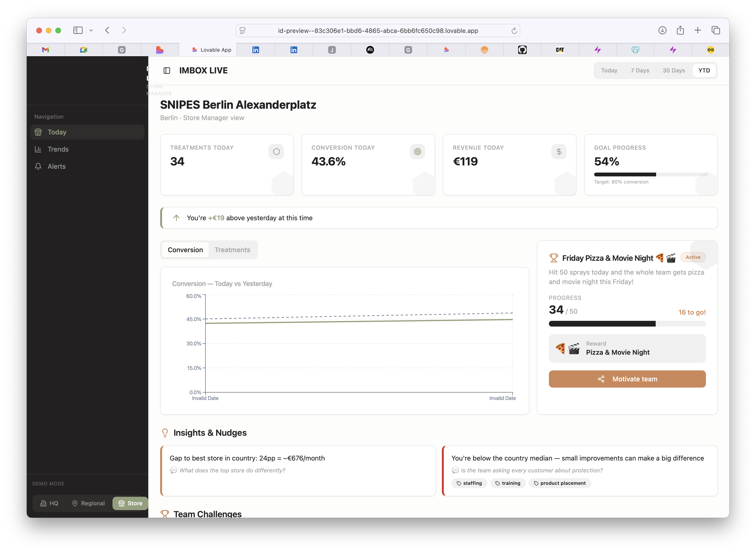Click the Active status badge

coord(693,257)
